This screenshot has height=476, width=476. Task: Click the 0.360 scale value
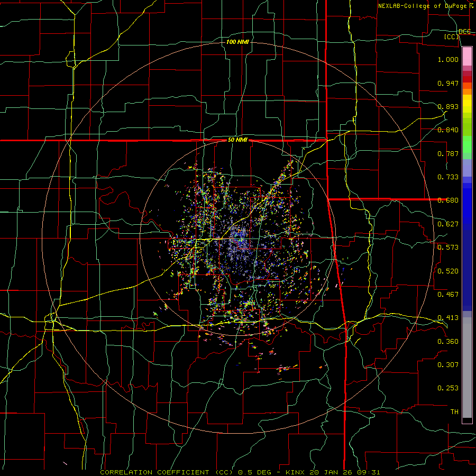pyautogui.click(x=448, y=342)
